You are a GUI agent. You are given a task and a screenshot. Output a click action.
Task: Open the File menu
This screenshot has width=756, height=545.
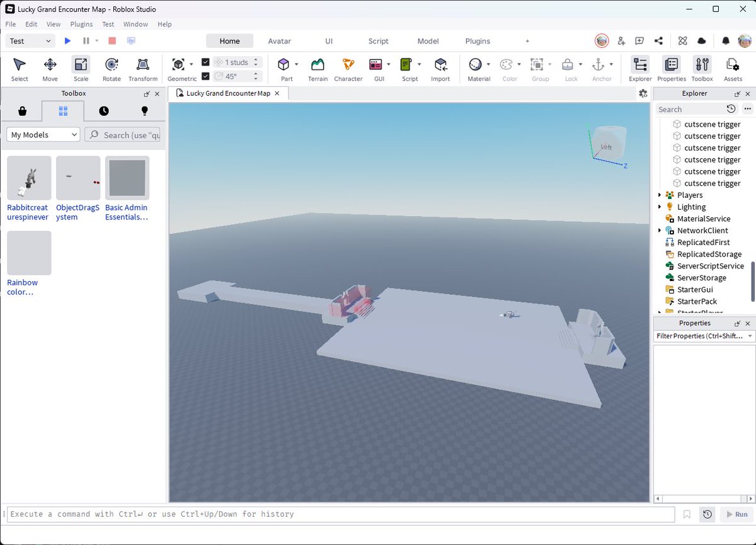coord(11,24)
